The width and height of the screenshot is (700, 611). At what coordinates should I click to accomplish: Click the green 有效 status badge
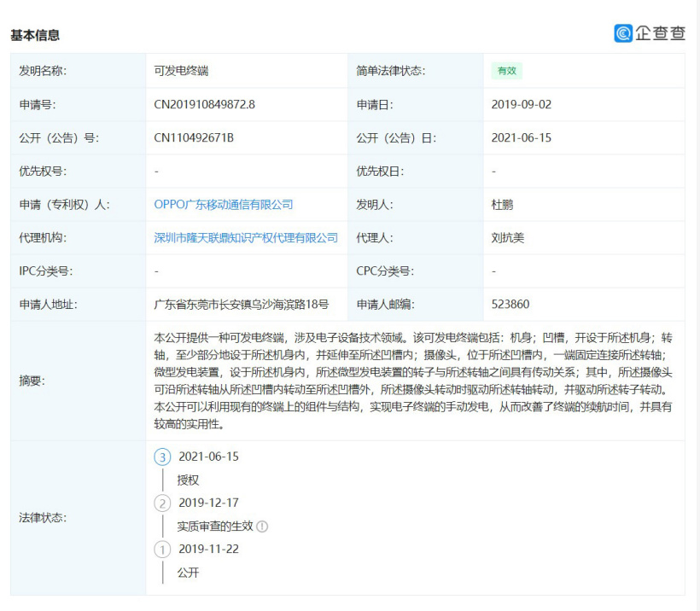coord(506,71)
